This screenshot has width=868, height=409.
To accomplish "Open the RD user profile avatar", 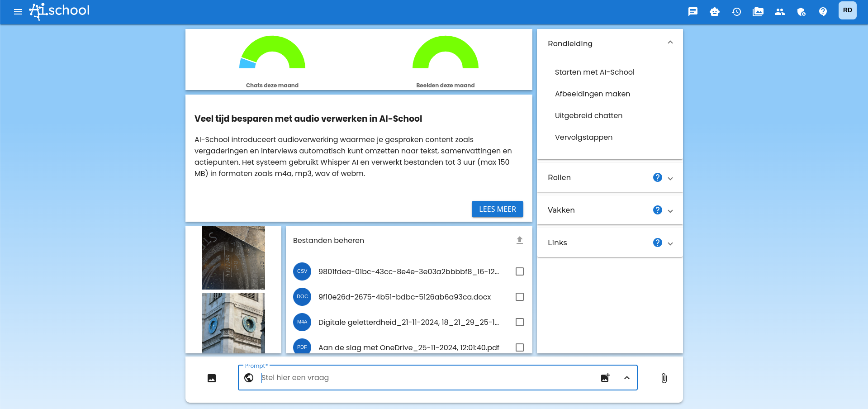I will [848, 10].
